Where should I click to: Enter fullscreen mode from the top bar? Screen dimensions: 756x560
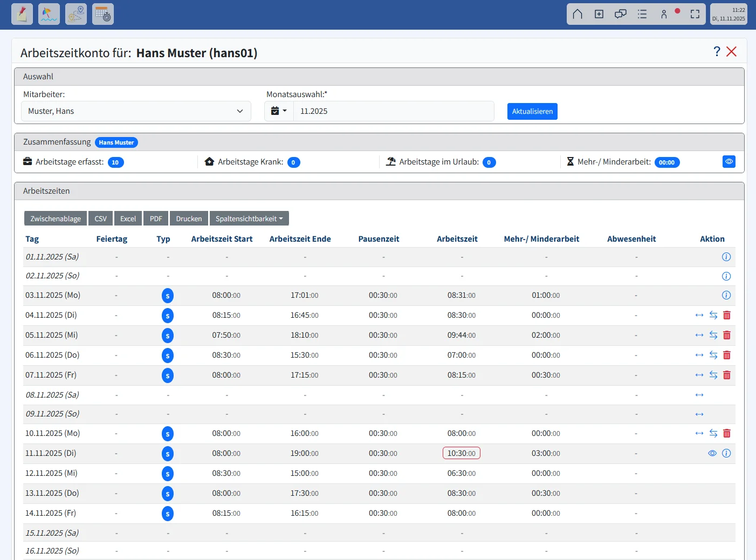pos(695,14)
